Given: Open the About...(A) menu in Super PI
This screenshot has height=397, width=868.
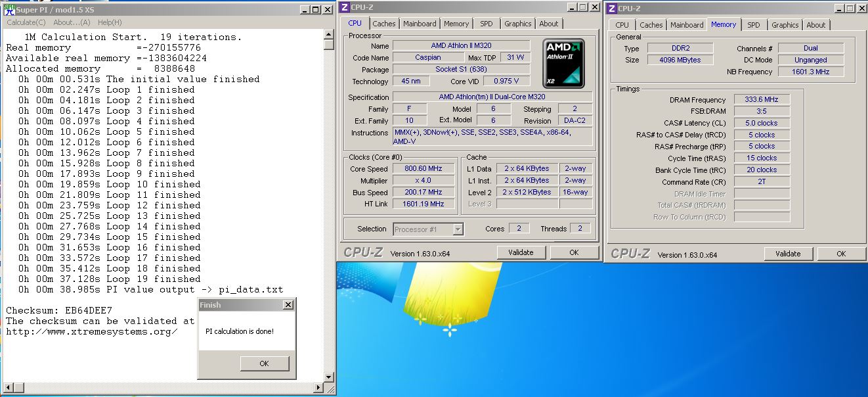Looking at the screenshot, I should pos(72,22).
